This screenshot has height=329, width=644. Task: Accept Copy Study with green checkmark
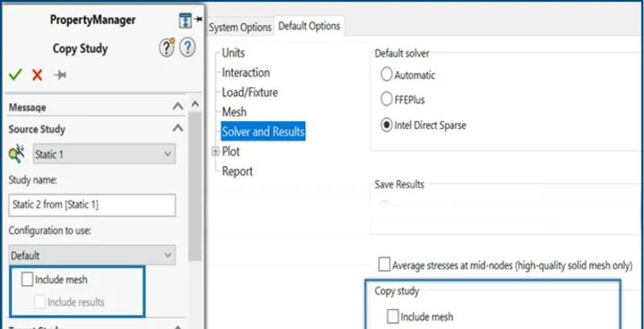15,74
